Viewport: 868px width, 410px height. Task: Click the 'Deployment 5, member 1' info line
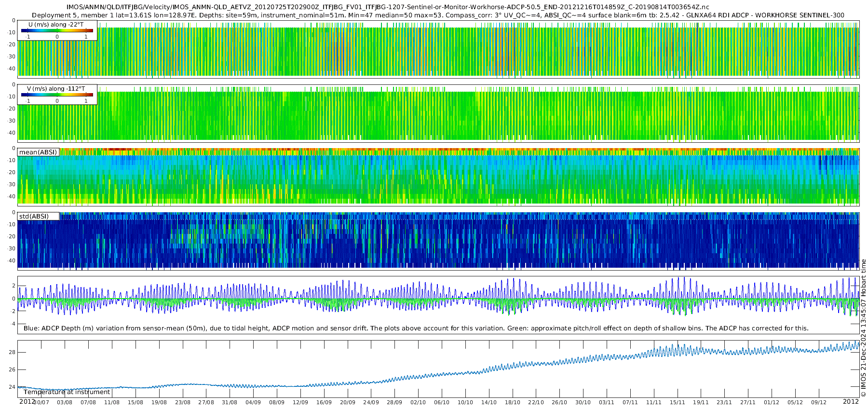point(438,15)
